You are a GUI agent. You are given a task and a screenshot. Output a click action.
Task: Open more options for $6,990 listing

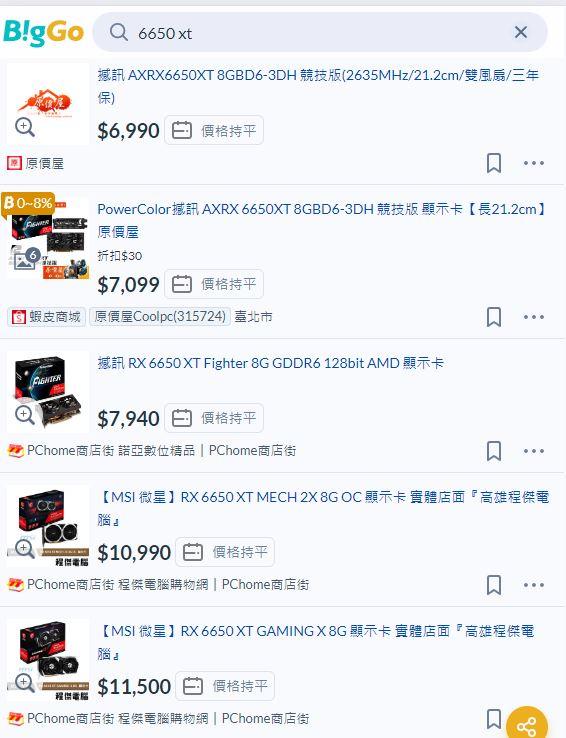pos(534,163)
